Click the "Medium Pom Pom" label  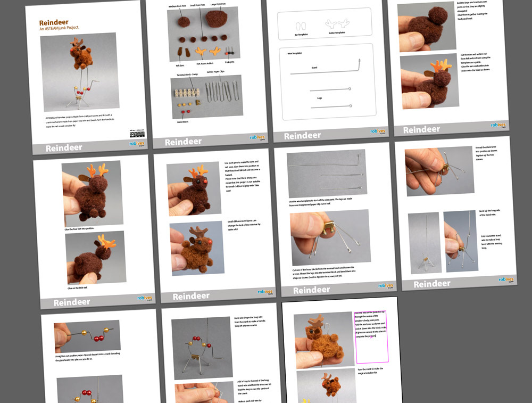[x=177, y=6]
